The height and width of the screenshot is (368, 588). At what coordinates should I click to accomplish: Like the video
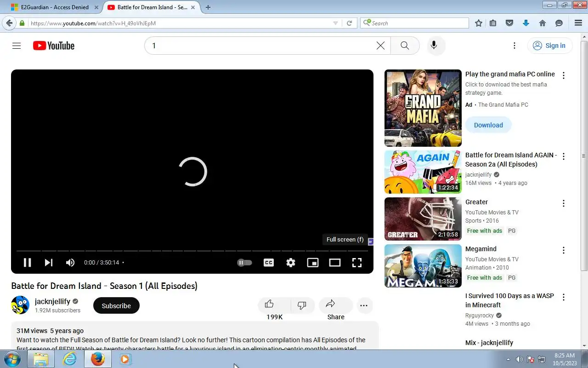[x=269, y=304]
